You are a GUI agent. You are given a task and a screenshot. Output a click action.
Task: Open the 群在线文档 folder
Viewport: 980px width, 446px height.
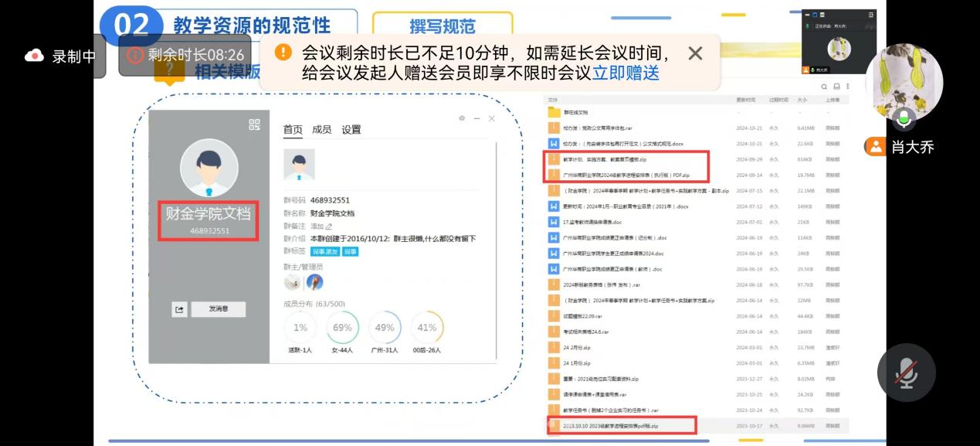pos(575,113)
